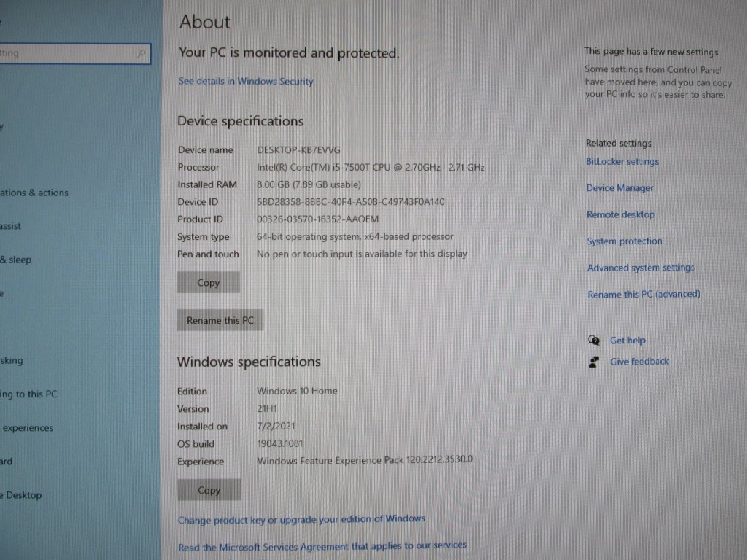This screenshot has height=560, width=747.
Task: Open Rename this PC (advanced)
Action: [x=644, y=295]
